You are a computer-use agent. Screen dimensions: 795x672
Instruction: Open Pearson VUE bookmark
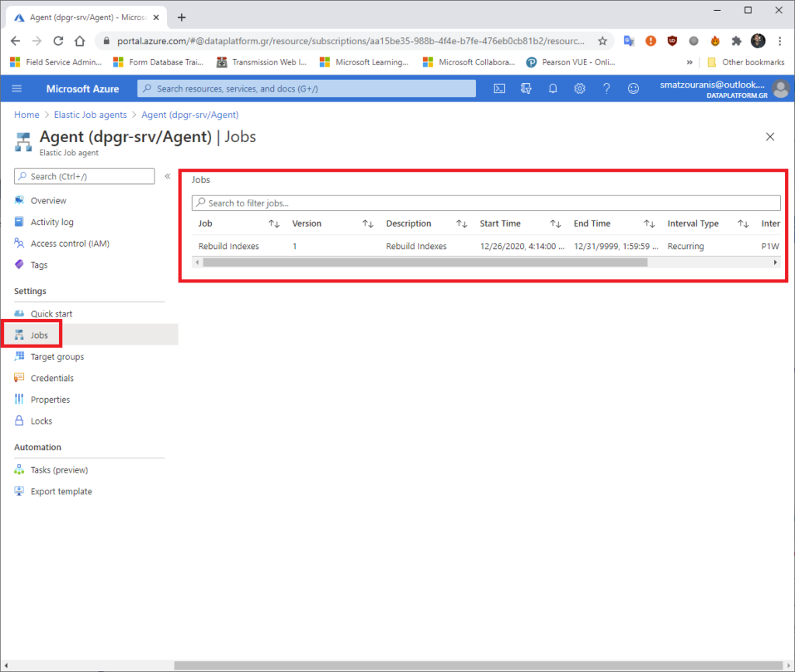click(x=571, y=62)
